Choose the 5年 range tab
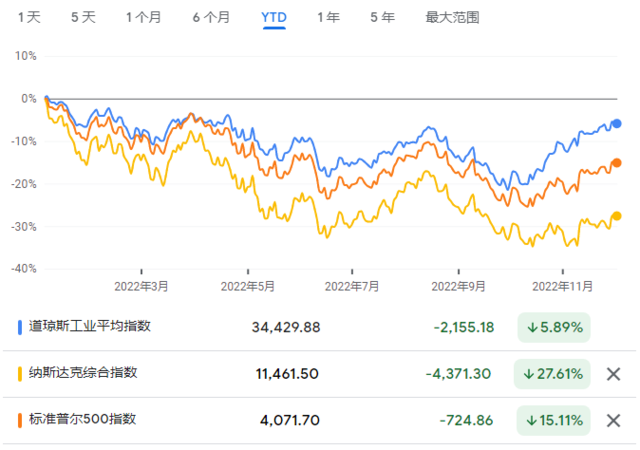This screenshot has width=640, height=450. tap(382, 18)
